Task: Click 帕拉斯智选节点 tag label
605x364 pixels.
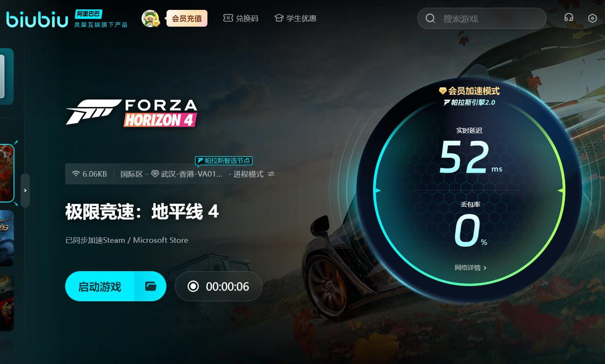Action: pos(224,161)
